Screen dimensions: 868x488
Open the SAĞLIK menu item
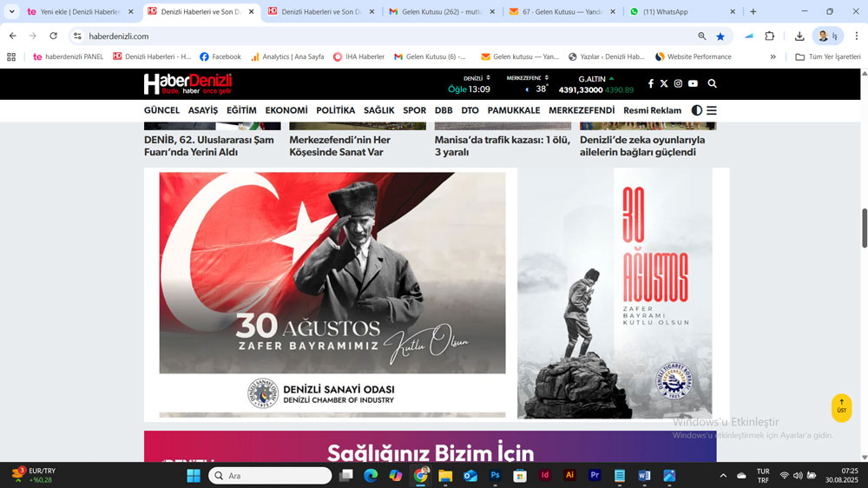point(379,110)
